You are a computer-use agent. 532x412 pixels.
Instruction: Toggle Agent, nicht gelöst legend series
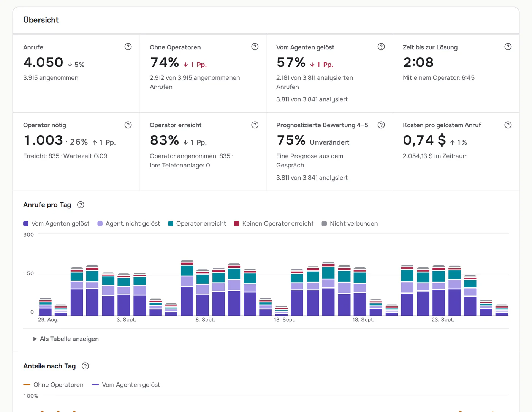(129, 224)
